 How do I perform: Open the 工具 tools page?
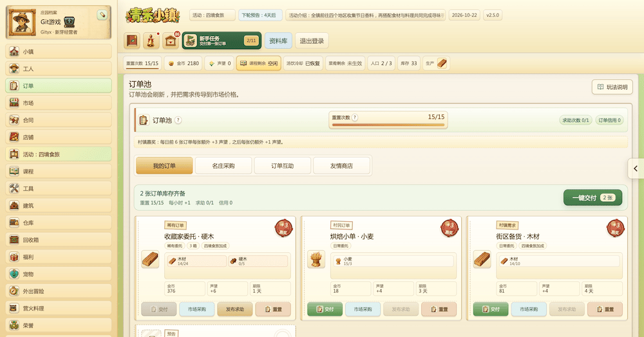tap(59, 188)
